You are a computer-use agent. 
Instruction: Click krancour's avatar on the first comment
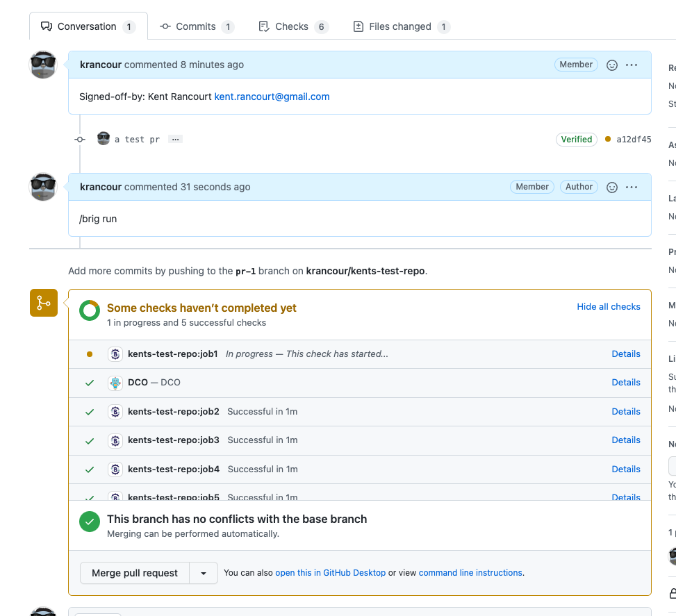(43, 64)
